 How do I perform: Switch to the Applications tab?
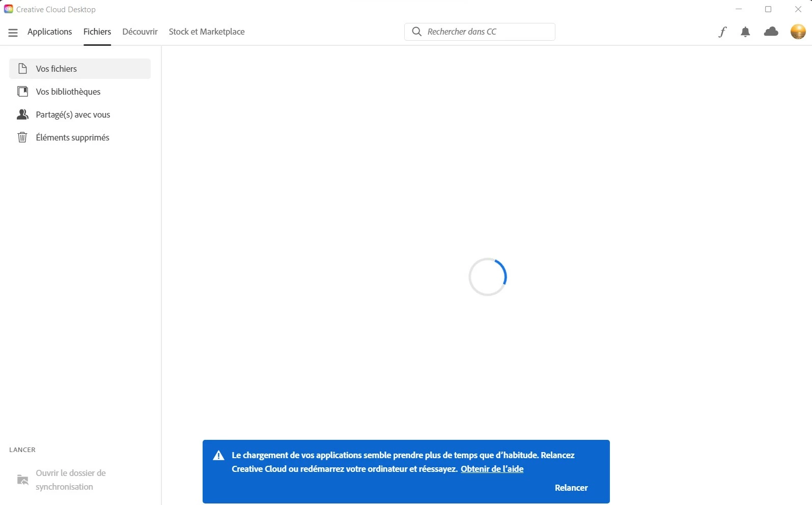click(x=50, y=32)
